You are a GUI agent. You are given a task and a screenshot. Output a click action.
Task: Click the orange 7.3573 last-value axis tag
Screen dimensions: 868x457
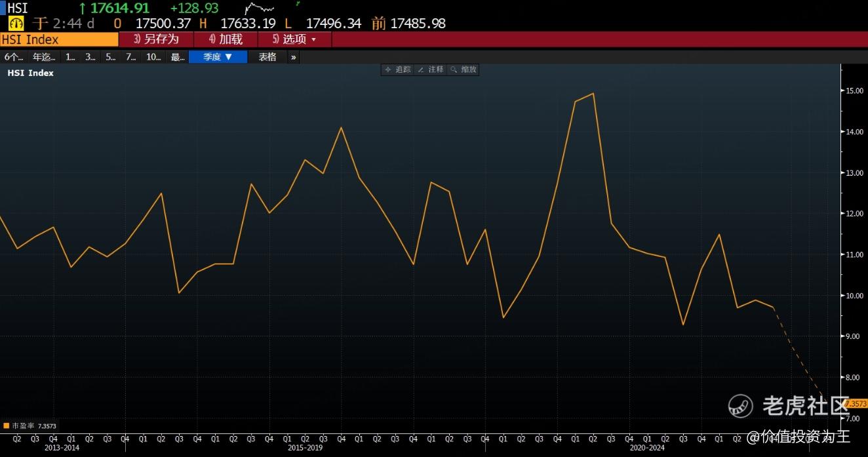[x=856, y=405]
